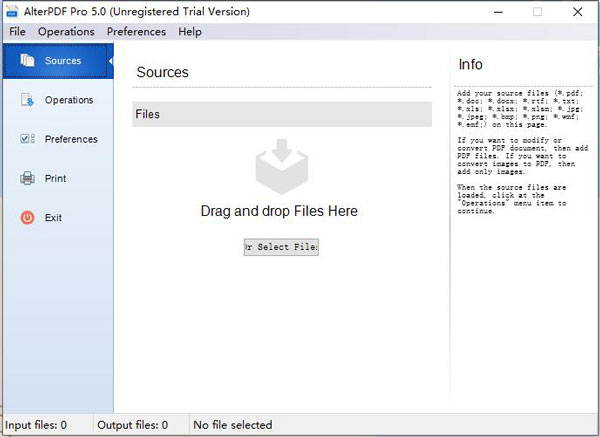Viewport: 600px width, 437px height.
Task: Open the Help menu
Action: (190, 31)
